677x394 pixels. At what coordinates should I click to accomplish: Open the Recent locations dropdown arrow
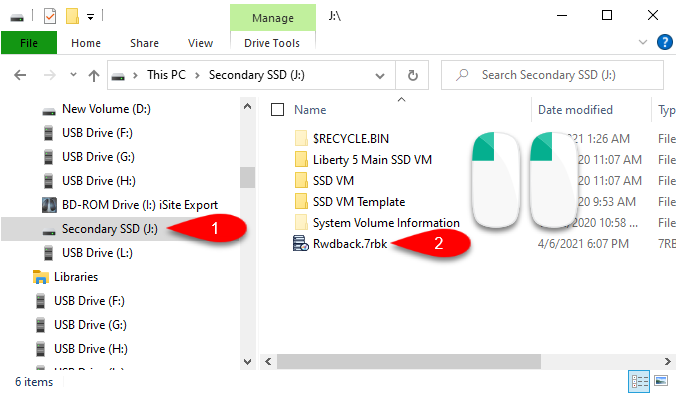73,75
